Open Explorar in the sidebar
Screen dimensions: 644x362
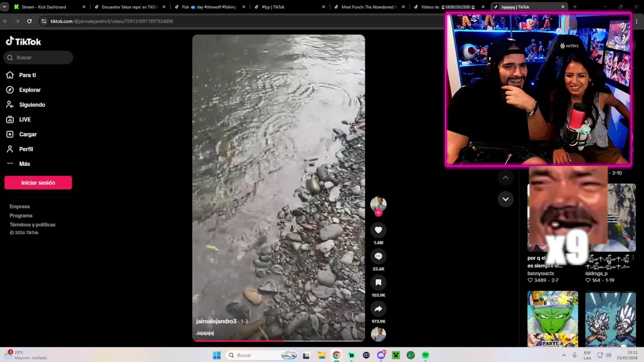(x=30, y=90)
